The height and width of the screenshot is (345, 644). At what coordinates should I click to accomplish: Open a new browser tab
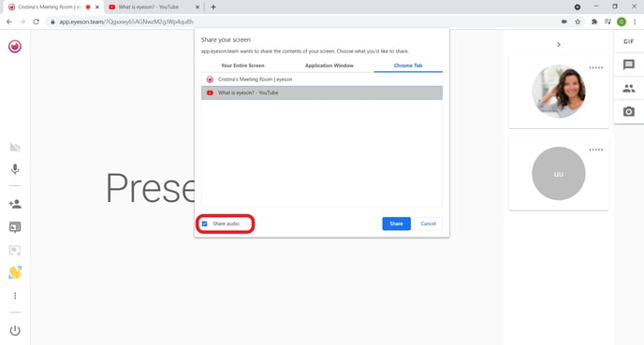[213, 7]
